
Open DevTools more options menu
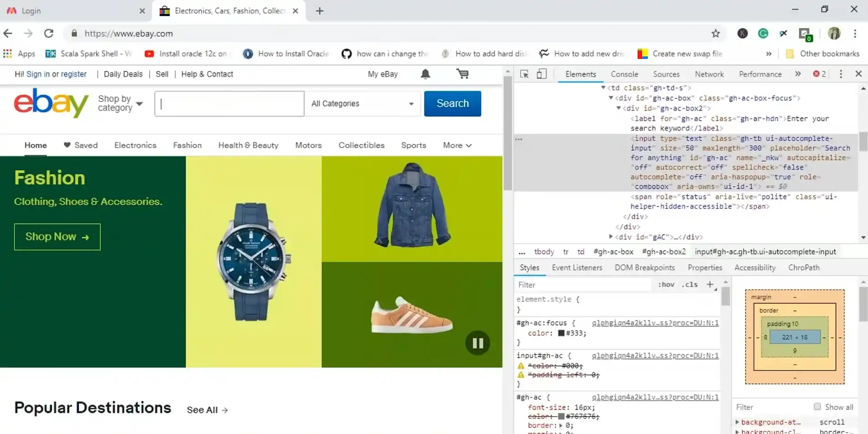click(841, 74)
